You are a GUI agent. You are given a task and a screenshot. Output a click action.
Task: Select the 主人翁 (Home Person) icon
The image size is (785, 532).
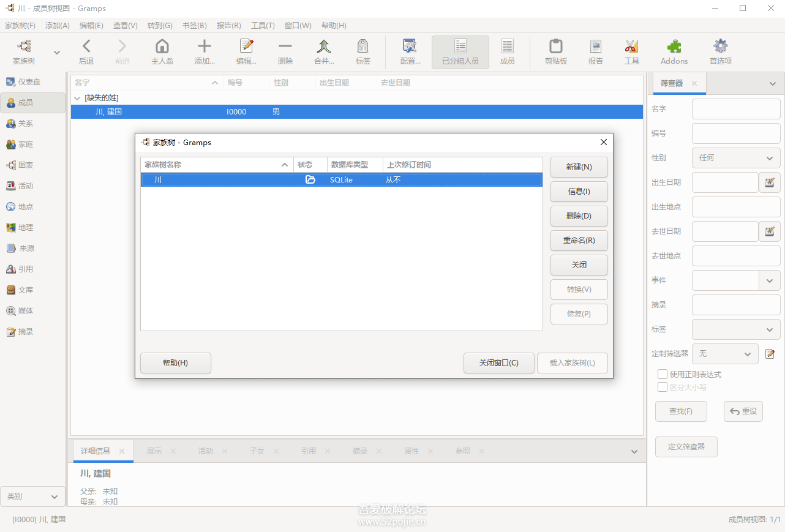[162, 51]
